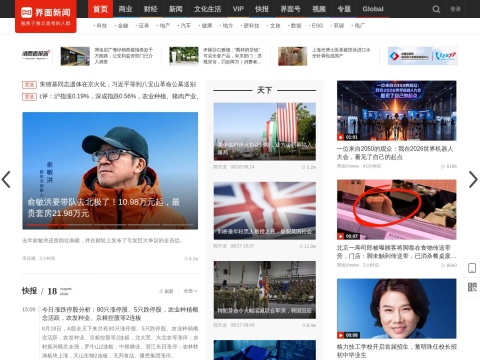Image resolution: width=480 pixels, height=360 pixels.
Task: Open the 商业 menu
Action: pos(125,9)
